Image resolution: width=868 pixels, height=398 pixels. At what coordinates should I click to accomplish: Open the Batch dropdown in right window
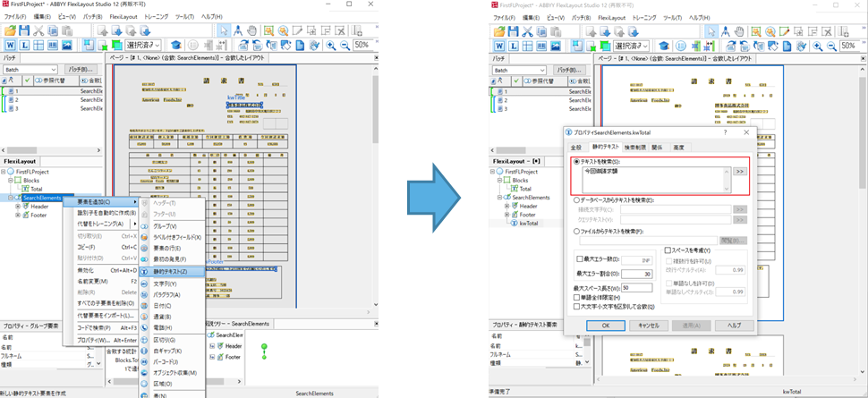(x=519, y=70)
